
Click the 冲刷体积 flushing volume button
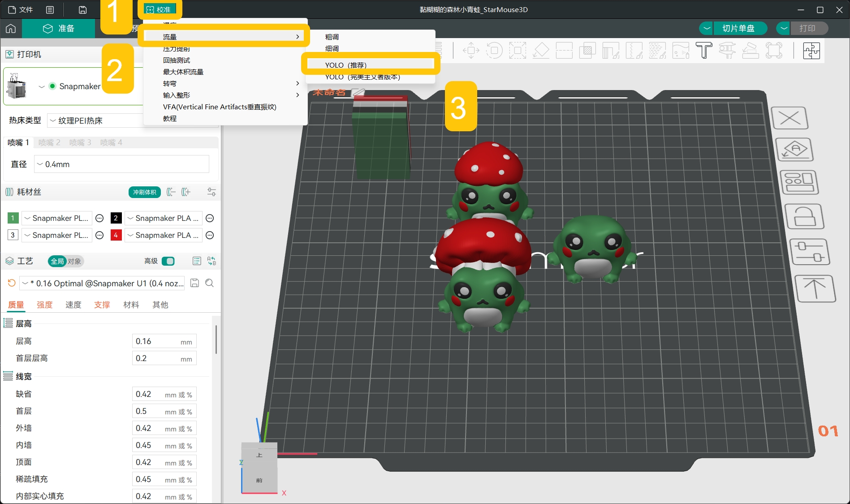click(144, 192)
